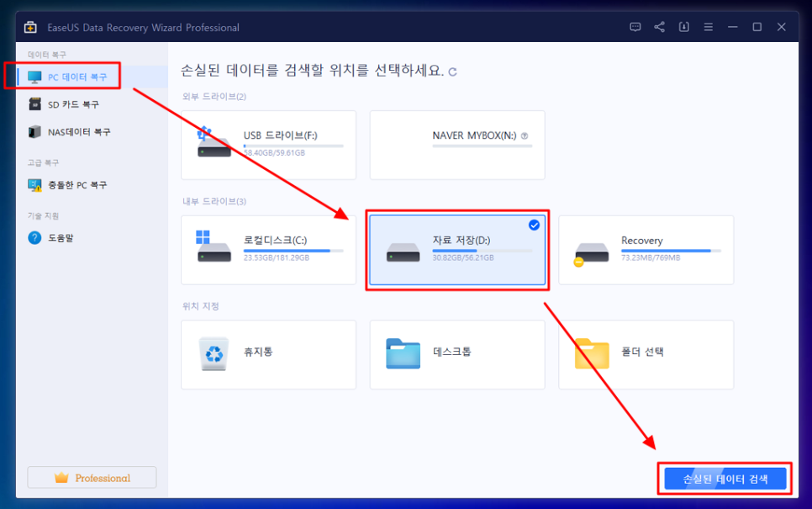Click the crashed PC warning icon
The height and width of the screenshot is (509, 812).
pos(34,185)
